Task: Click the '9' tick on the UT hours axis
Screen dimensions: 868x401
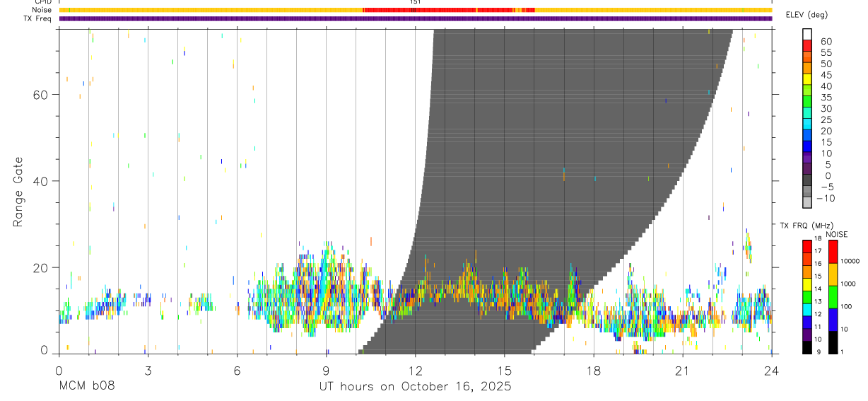Action: pos(327,371)
